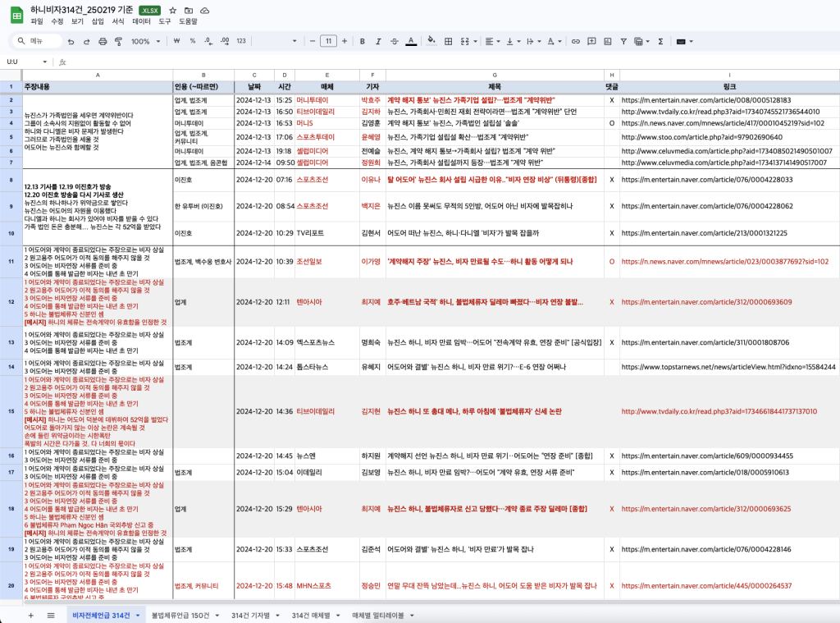Image resolution: width=840 pixels, height=623 pixels.
Task: Toggle strikethrough formatting
Action: click(395, 41)
